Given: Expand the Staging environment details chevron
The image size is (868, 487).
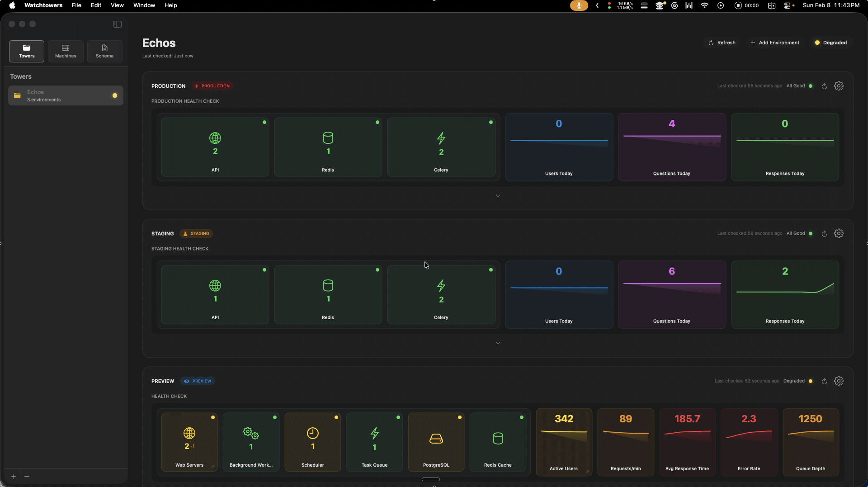Looking at the screenshot, I should (x=498, y=343).
